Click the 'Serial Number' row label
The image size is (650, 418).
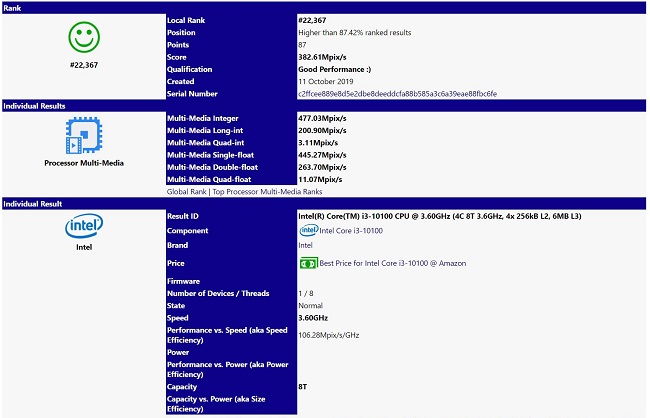(192, 94)
